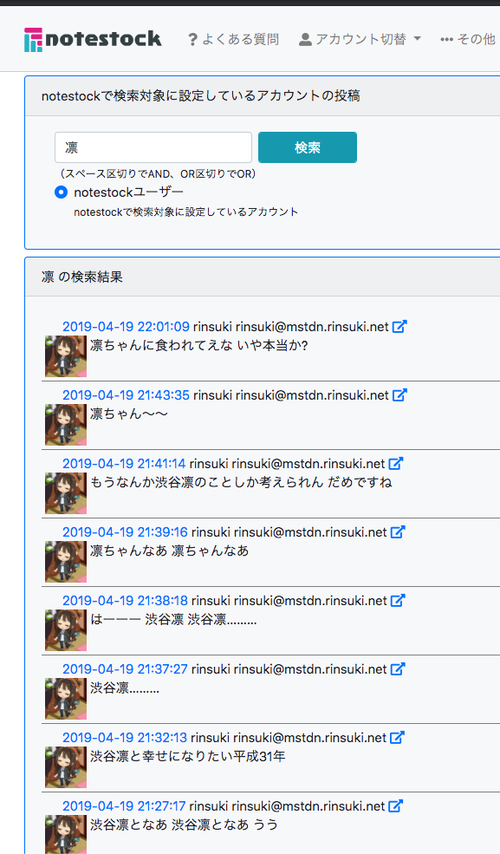
Task: Click the search keyword input field
Action: click(x=153, y=147)
